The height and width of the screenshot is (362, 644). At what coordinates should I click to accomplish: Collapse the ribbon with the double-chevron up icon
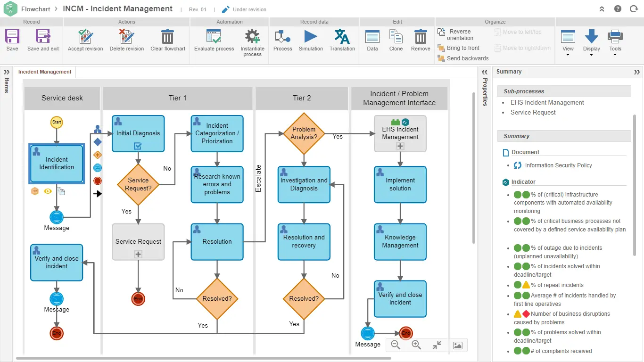click(x=602, y=9)
